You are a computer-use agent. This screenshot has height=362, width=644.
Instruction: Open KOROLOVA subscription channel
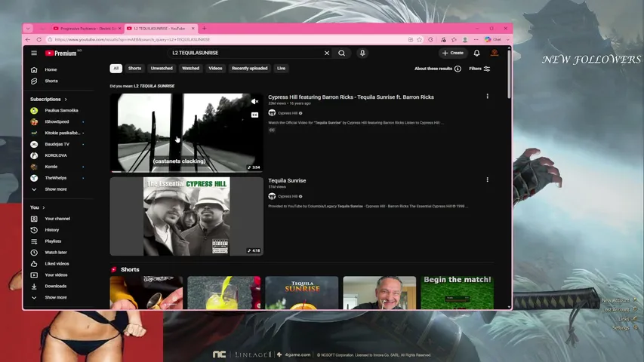coord(57,155)
